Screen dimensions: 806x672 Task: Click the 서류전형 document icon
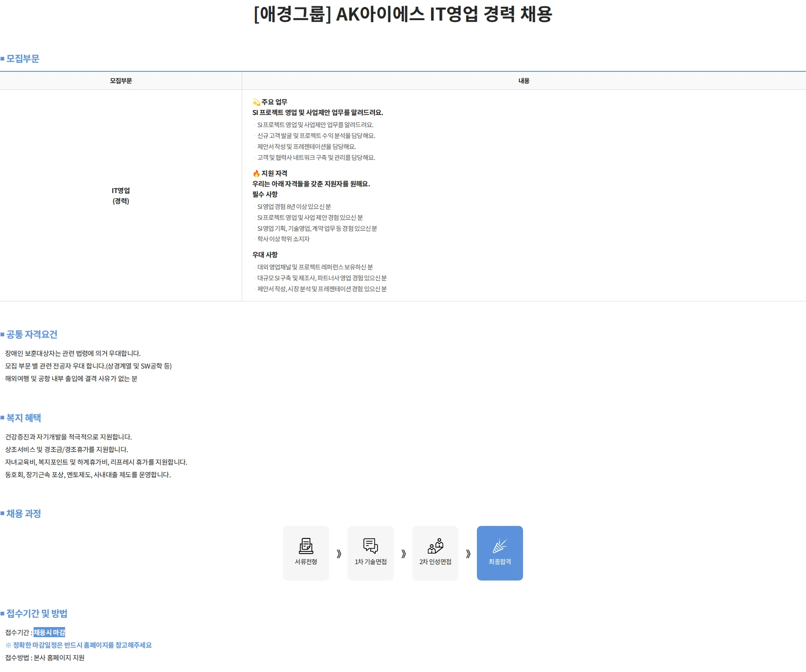tap(306, 546)
